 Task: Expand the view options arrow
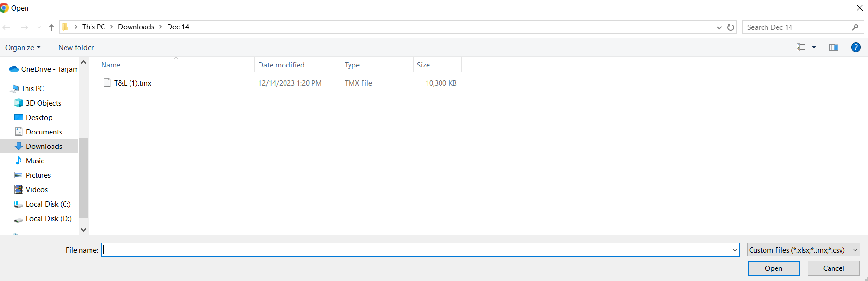click(814, 47)
